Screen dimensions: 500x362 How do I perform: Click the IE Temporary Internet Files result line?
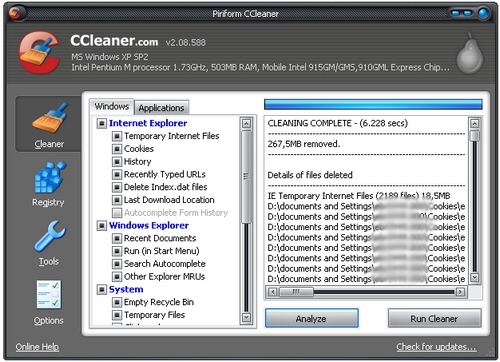click(359, 196)
